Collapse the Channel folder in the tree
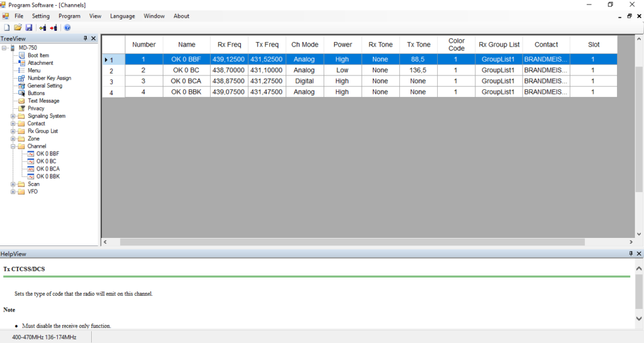Screen dimensions: 644x343 13,146
